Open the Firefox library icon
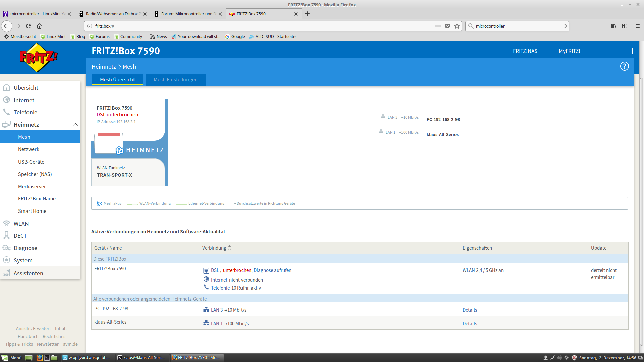 pos(613,26)
